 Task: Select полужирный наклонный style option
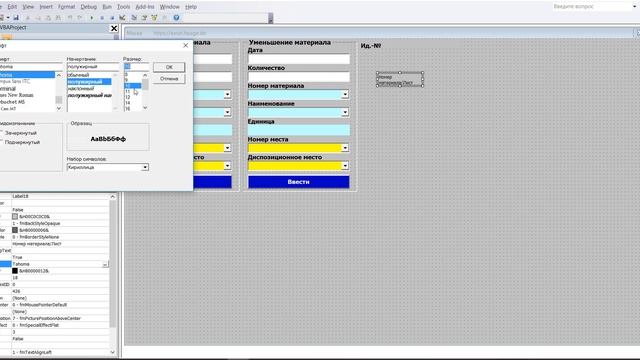click(89, 95)
